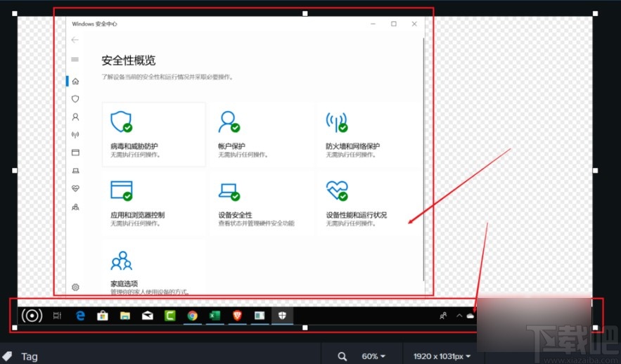Screen dimensions: 621x364
Task: Open the 设备安全性 card
Action: (x=262, y=203)
